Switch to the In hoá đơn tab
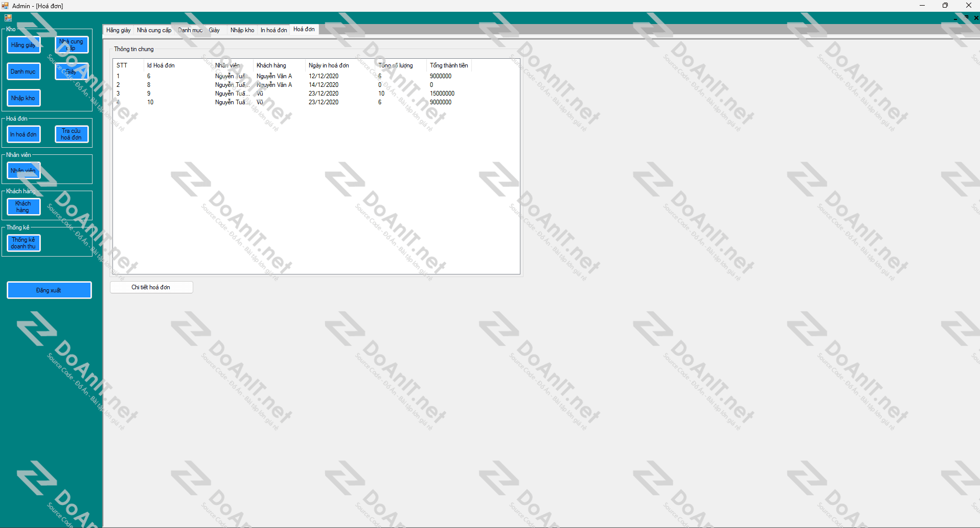Viewport: 980px width, 528px height. pyautogui.click(x=274, y=30)
